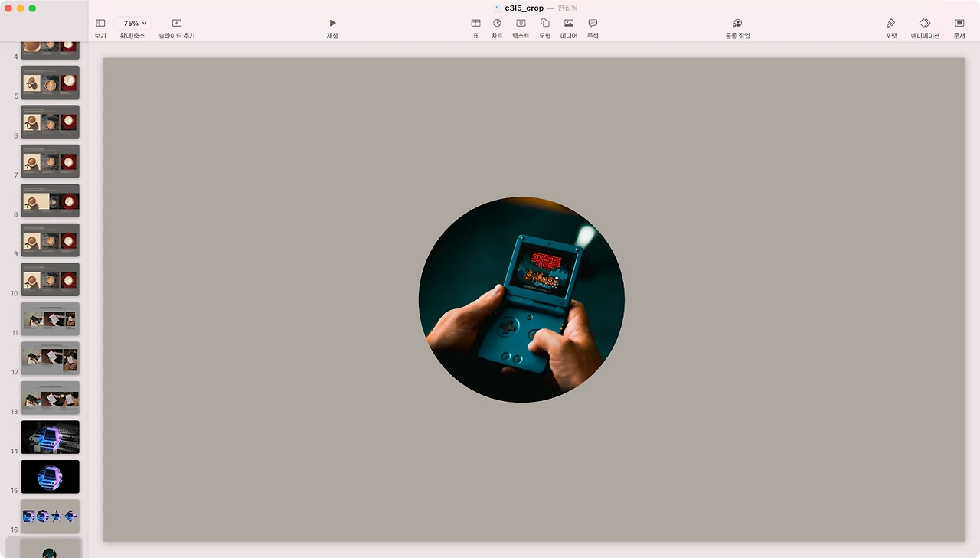Choose slide 8 thumbnail in the navigator
The height and width of the screenshot is (558, 980).
[50, 201]
